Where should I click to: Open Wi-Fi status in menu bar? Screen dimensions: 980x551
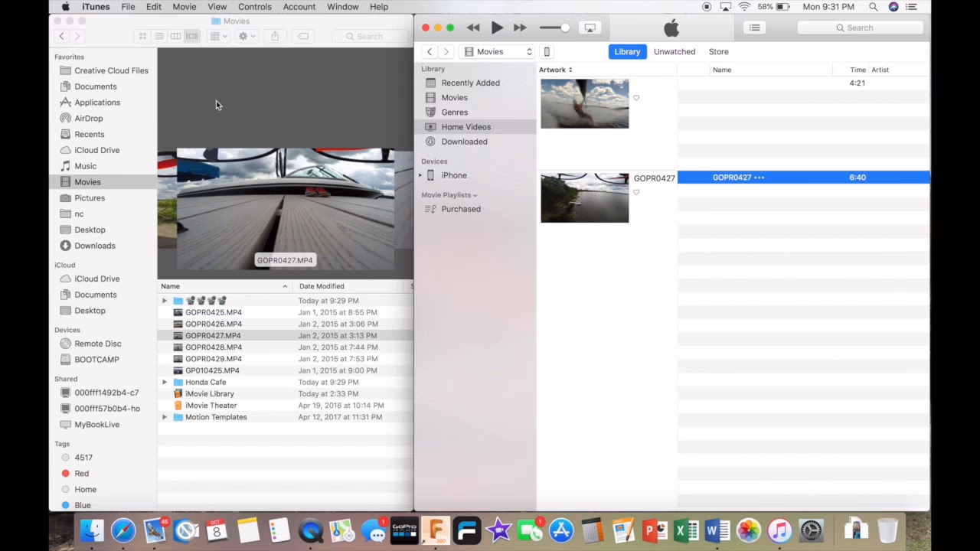pos(744,7)
